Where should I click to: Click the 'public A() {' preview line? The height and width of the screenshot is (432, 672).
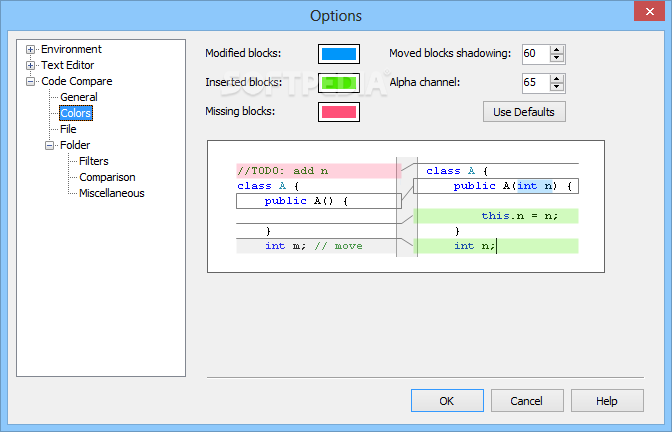318,201
